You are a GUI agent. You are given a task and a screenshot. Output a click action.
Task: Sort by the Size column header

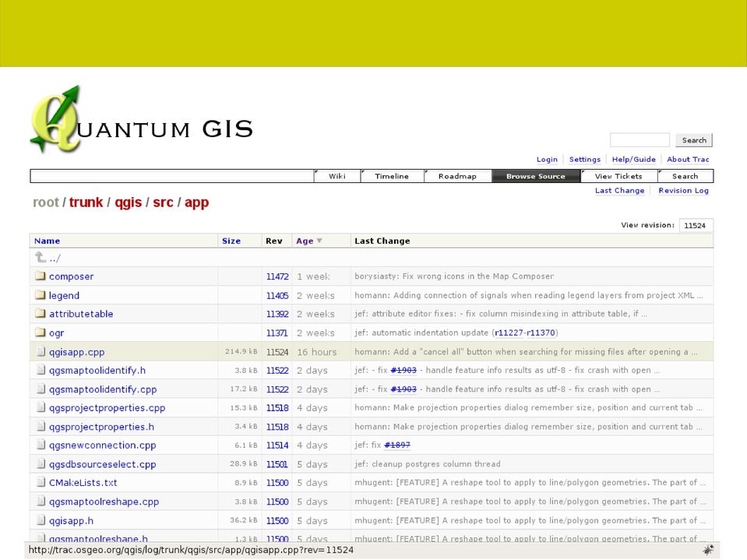point(231,241)
